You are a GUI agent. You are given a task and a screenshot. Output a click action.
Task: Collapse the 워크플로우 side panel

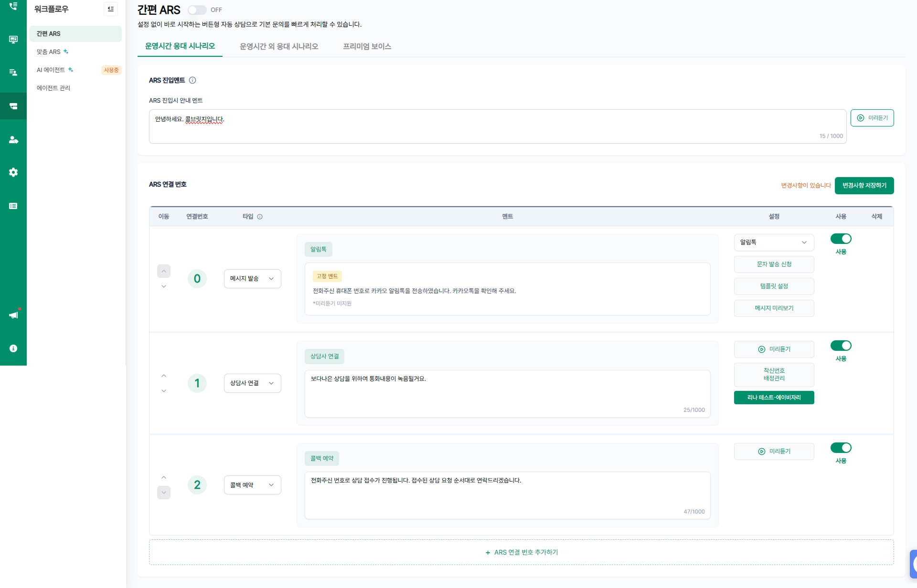pyautogui.click(x=111, y=9)
